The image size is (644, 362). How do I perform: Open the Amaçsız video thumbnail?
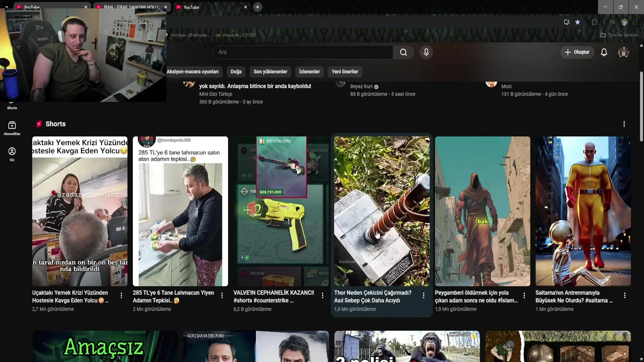[x=105, y=346]
